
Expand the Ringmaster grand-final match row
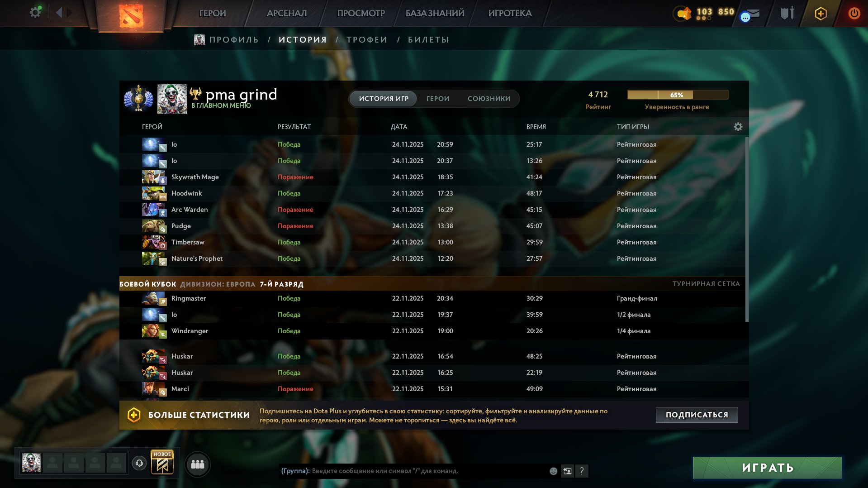coord(407,298)
